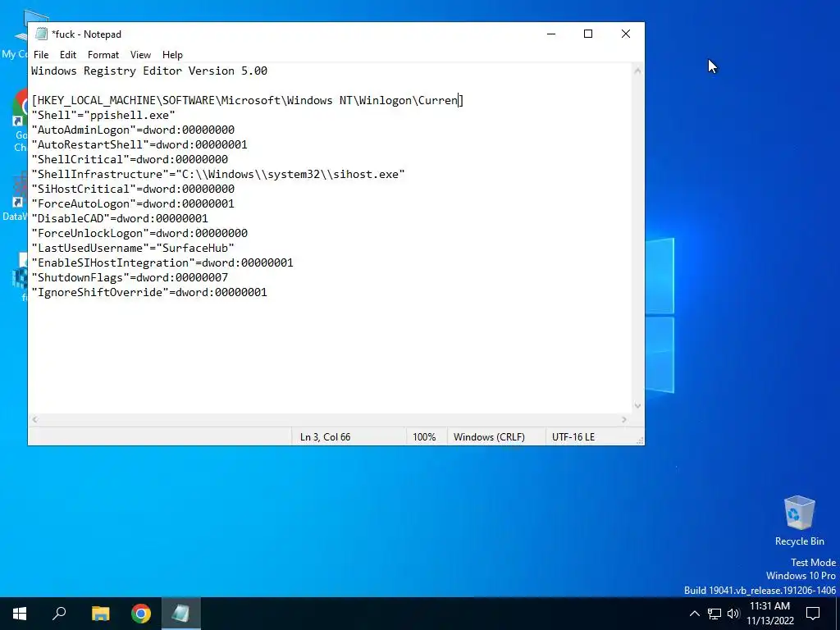Click the "IgnoreShiftOverride" line
The height and width of the screenshot is (630, 840).
click(x=149, y=292)
